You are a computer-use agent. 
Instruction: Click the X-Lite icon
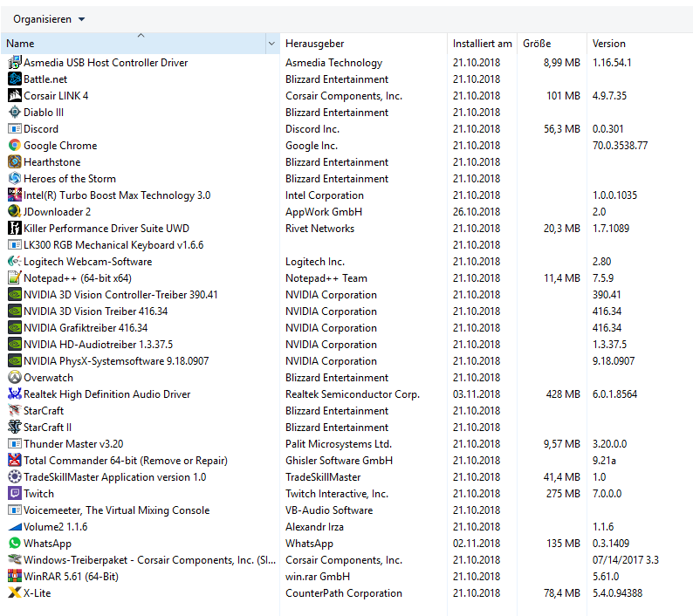(15, 592)
